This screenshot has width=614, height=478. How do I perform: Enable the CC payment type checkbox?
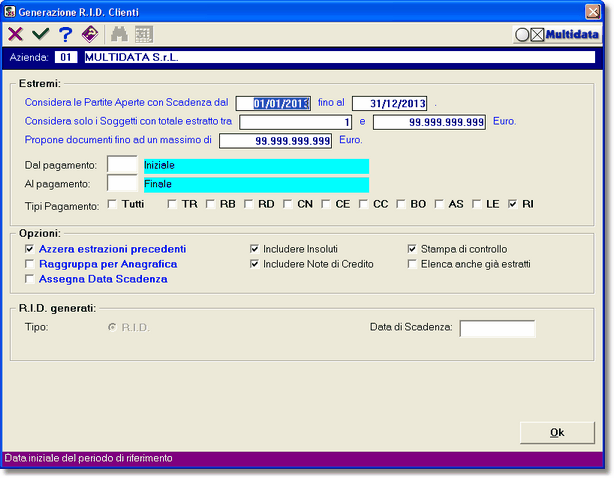point(363,204)
